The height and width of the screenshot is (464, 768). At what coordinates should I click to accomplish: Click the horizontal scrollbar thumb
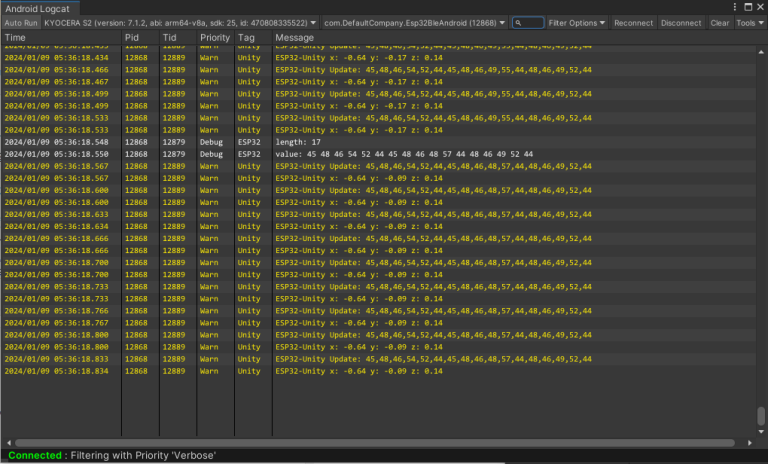tap(375, 443)
